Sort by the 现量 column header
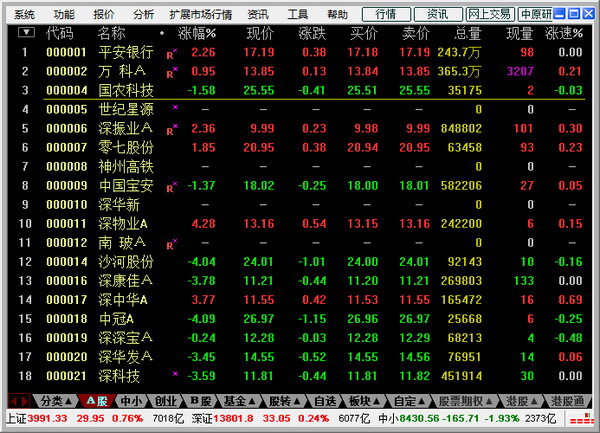This screenshot has height=433, width=600. (x=520, y=34)
